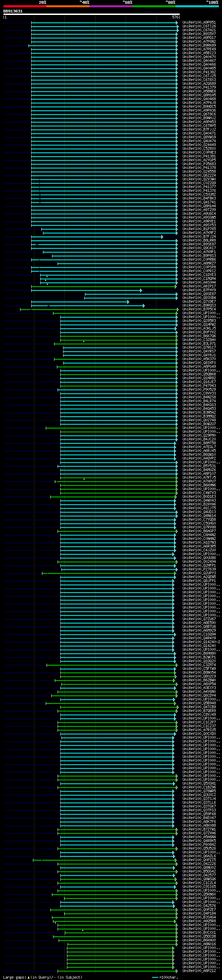Select hit label UniRef100_C5XUM2
222x980 pixels.
click(x=199, y=194)
